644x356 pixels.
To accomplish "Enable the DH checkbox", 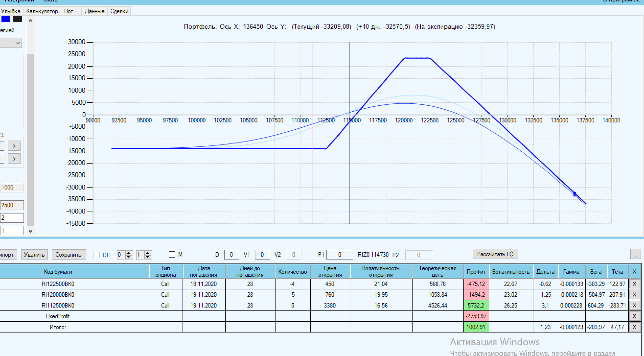I will pos(96,255).
